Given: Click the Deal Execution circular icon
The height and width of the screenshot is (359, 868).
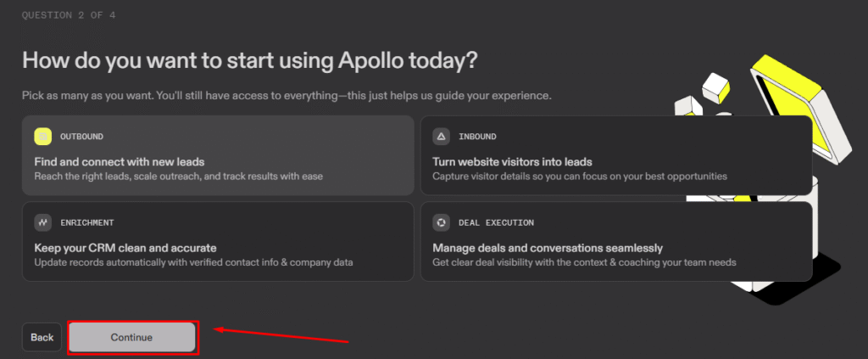Looking at the screenshot, I should click(x=441, y=222).
